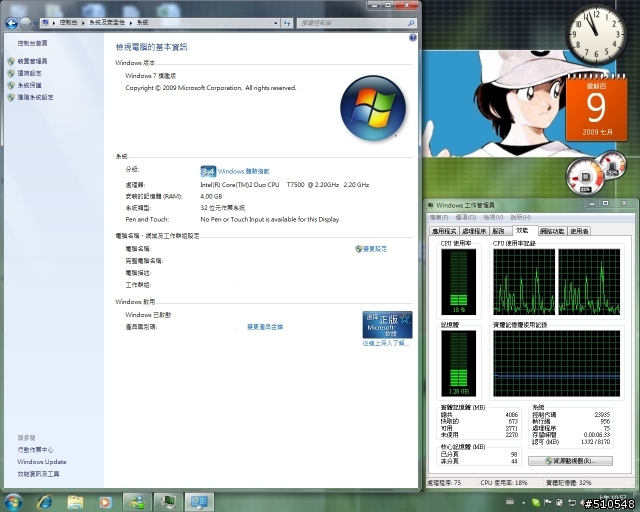Click the keyboard icon in notification area
640x512 pixels.
[x=510, y=501]
